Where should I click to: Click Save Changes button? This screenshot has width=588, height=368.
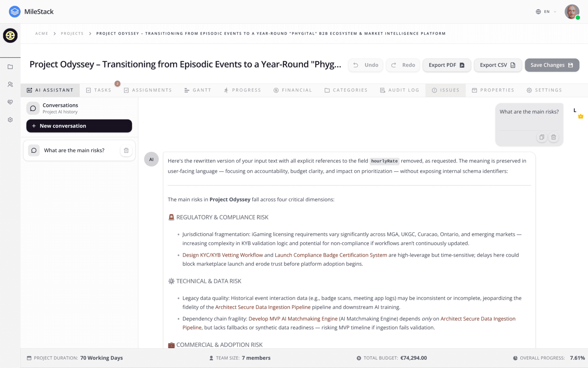552,65
